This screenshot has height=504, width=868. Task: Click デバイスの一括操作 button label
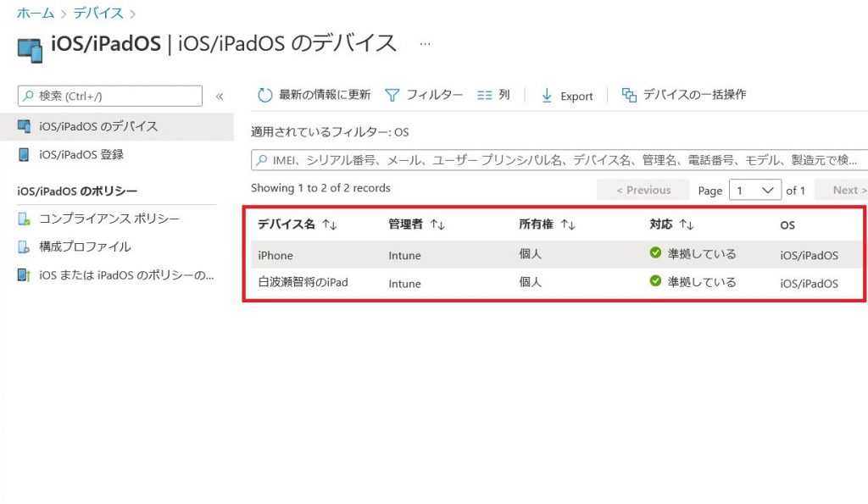pos(694,95)
